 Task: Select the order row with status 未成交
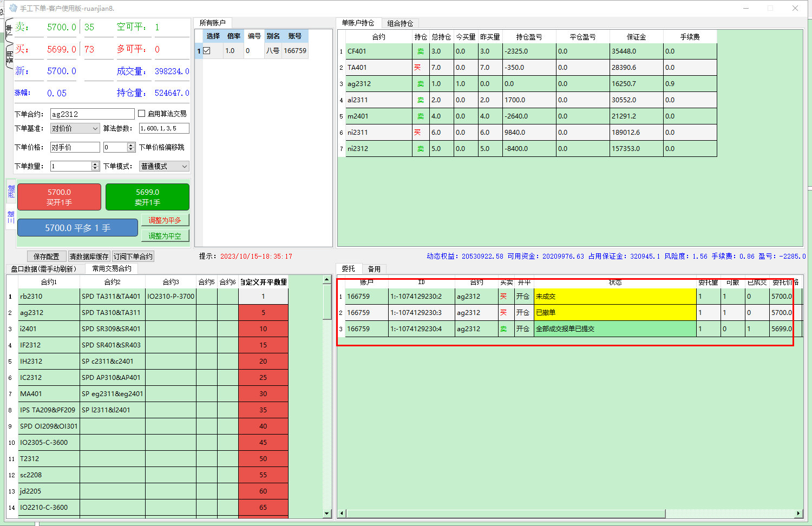click(573, 297)
